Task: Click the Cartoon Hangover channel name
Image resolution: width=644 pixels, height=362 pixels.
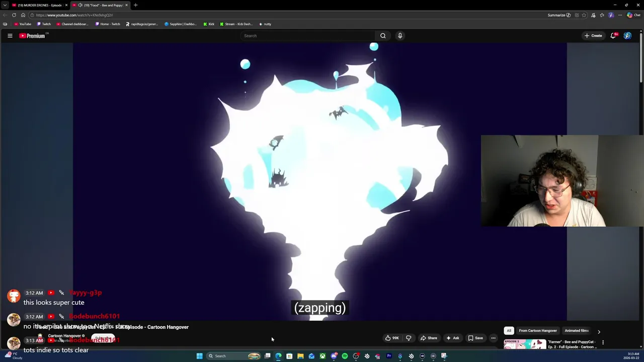Action: coord(64,336)
